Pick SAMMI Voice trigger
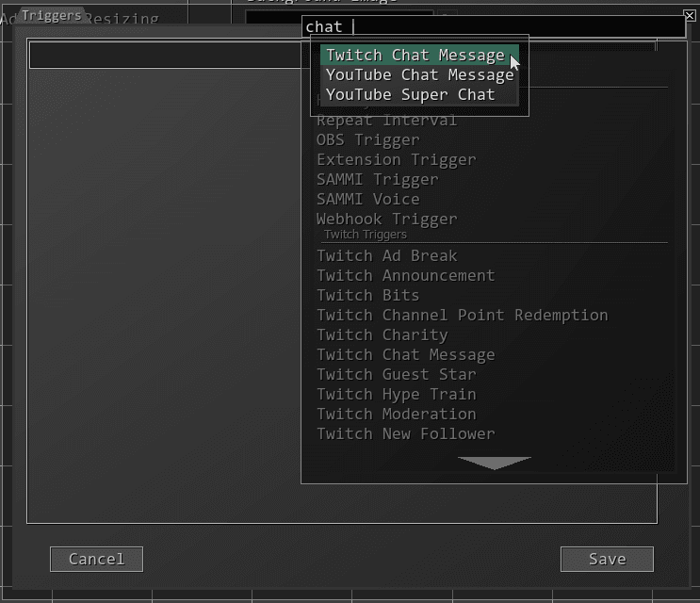Viewport: 700px width, 603px height. click(x=368, y=199)
